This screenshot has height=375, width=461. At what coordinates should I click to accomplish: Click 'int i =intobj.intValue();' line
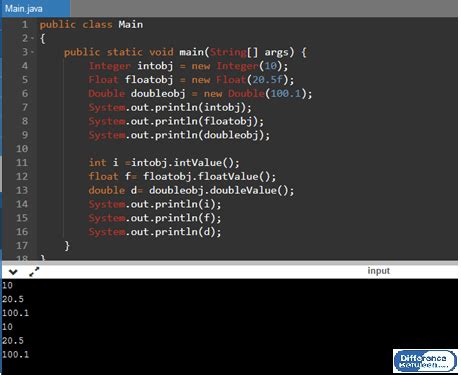pyautogui.click(x=164, y=163)
